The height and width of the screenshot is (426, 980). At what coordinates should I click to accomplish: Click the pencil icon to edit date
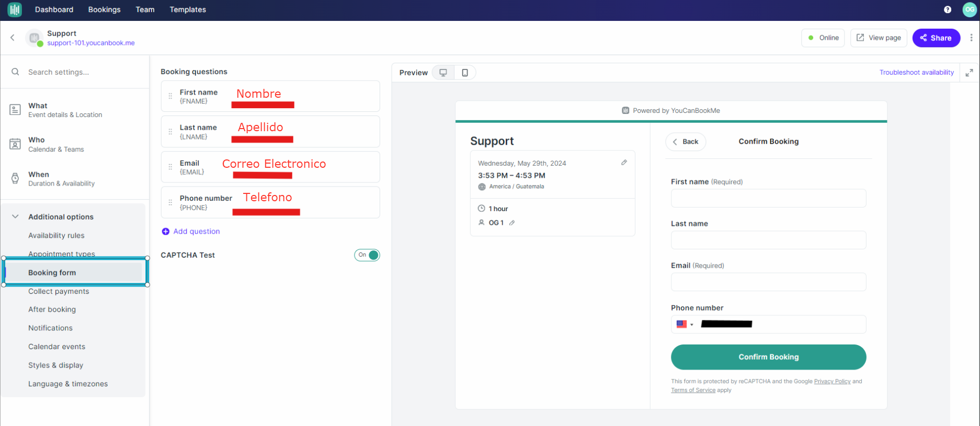pos(624,163)
